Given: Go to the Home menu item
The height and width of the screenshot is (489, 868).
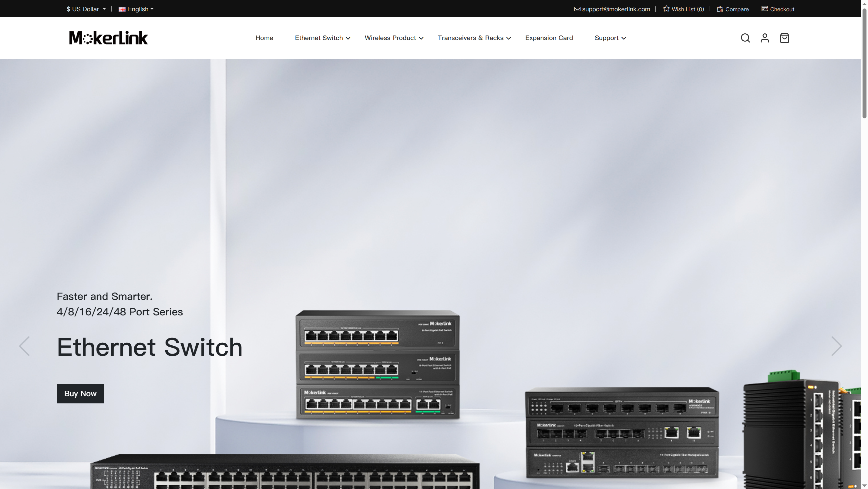Looking at the screenshot, I should (x=264, y=38).
